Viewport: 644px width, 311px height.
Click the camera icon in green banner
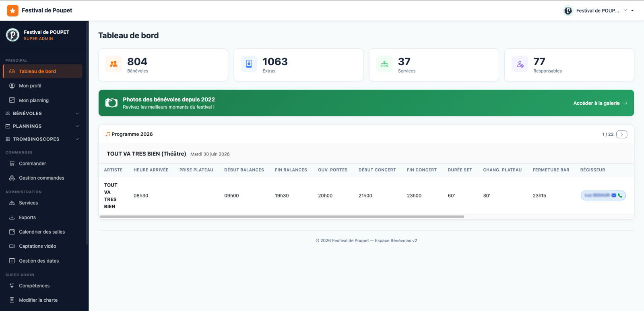[x=111, y=103]
